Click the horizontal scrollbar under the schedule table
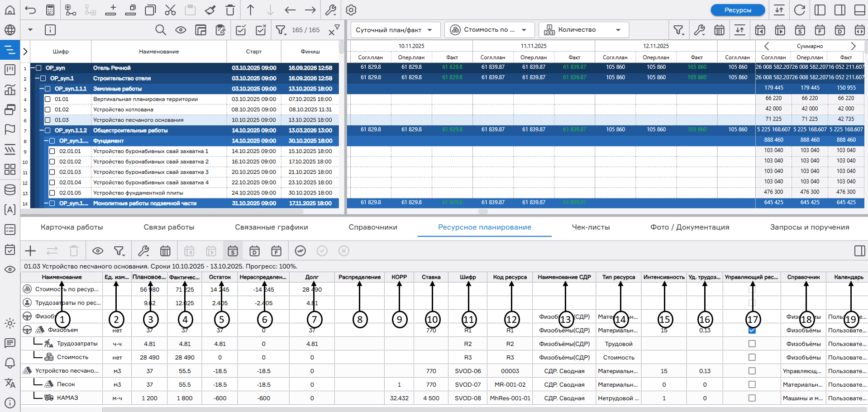The width and height of the screenshot is (868, 412). 181,211
